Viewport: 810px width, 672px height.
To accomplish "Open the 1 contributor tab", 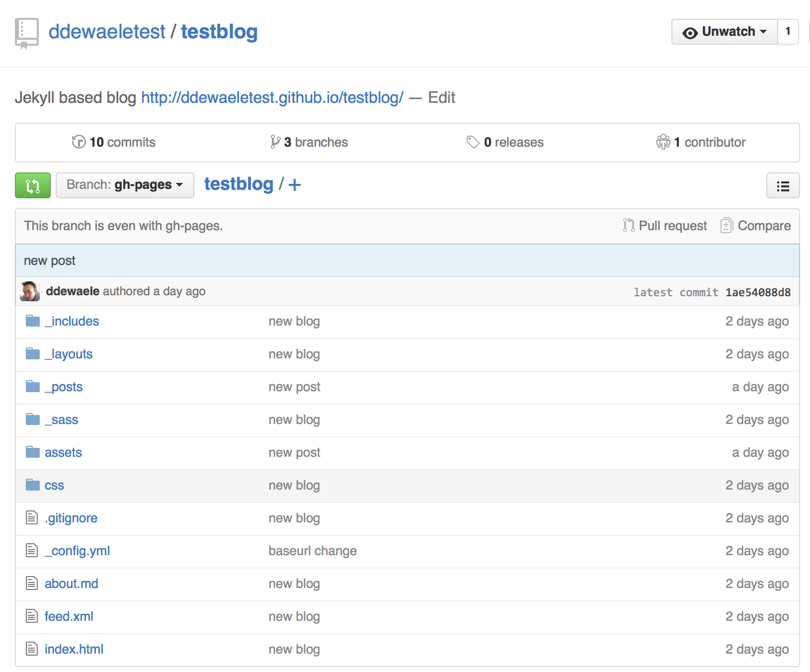I will 701,142.
